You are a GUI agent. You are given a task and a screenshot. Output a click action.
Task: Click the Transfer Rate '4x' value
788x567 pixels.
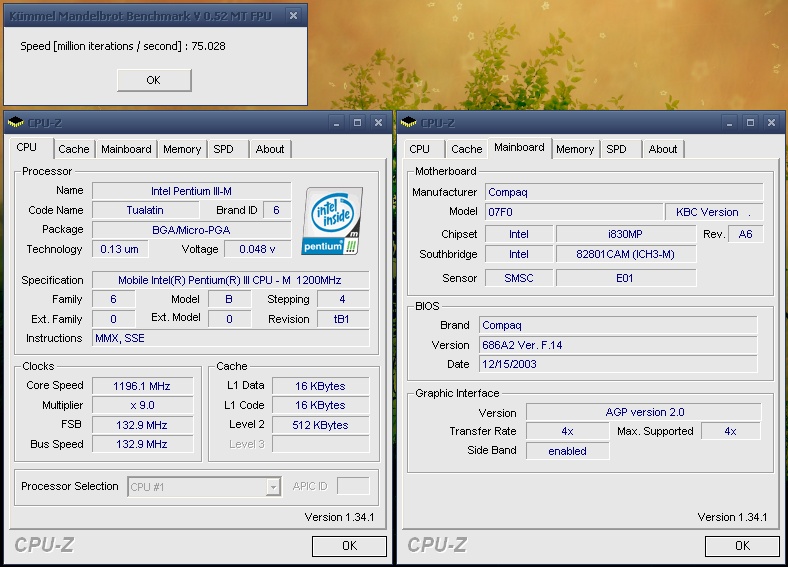point(567,431)
